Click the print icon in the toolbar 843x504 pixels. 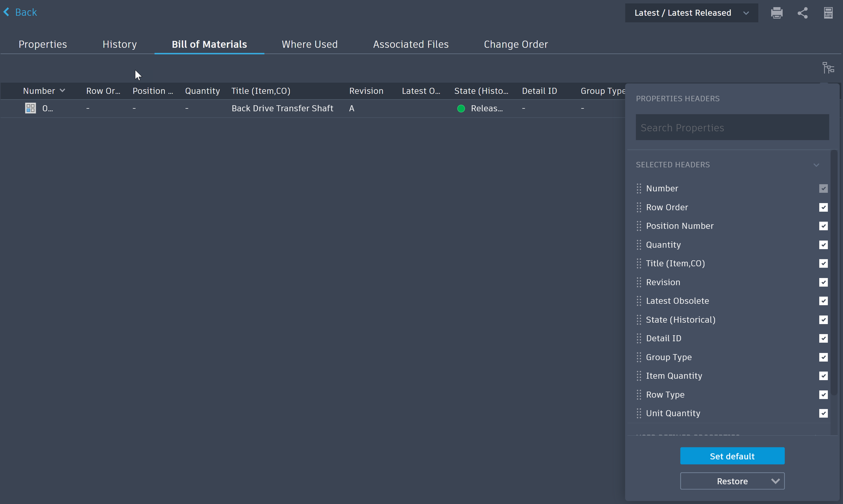[x=777, y=13]
